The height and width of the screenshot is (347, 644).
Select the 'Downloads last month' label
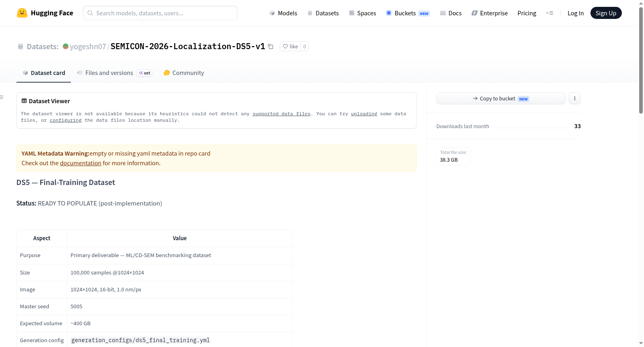pyautogui.click(x=463, y=126)
